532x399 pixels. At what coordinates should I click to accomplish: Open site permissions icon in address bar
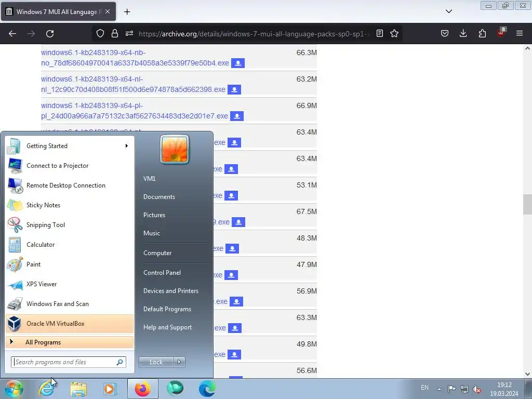[129, 33]
